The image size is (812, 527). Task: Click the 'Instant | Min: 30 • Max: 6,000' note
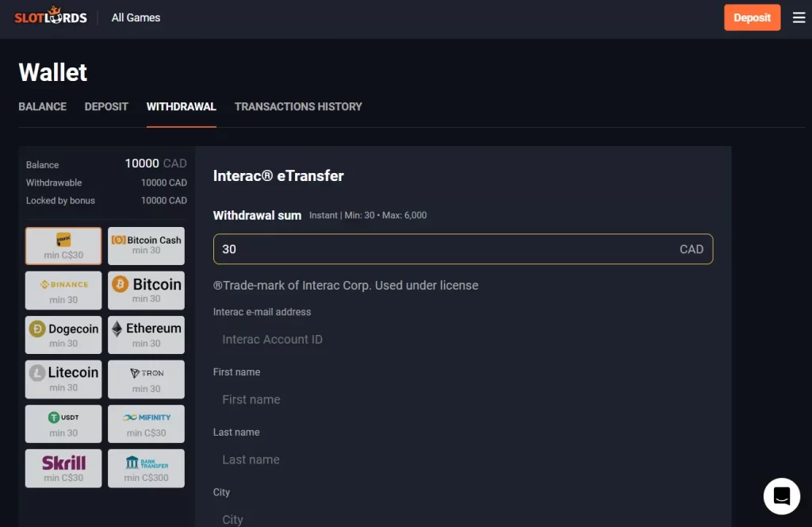tap(368, 216)
